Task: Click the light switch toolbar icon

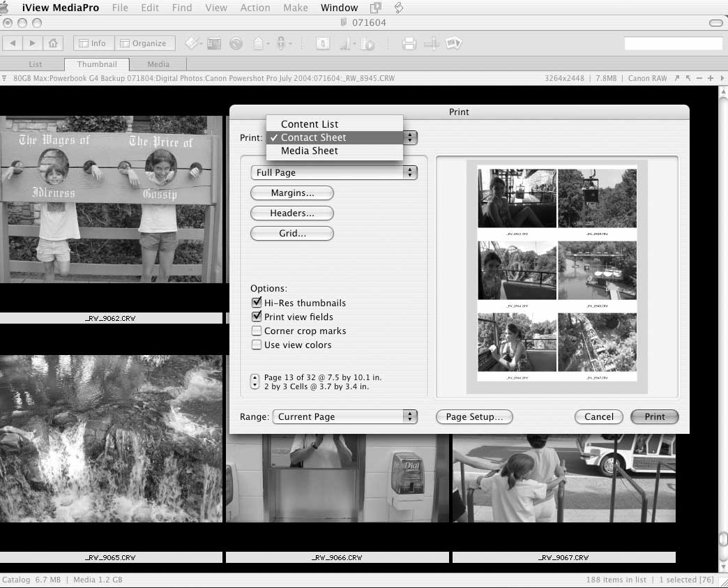Action: 323,44
